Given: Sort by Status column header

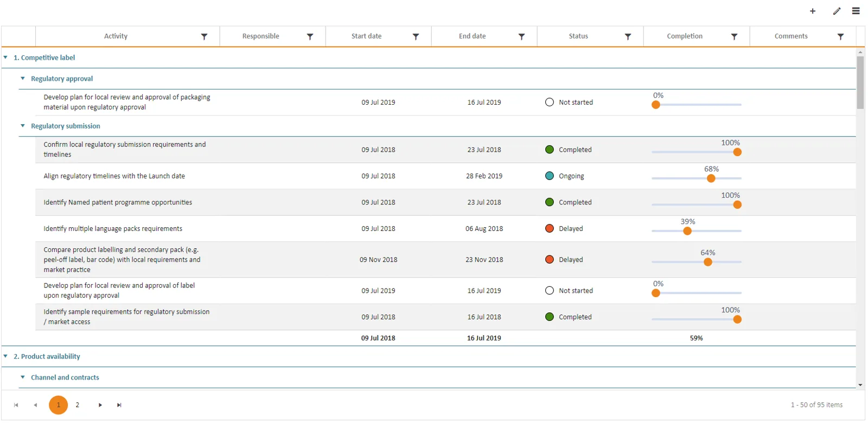Looking at the screenshot, I should click(x=578, y=36).
